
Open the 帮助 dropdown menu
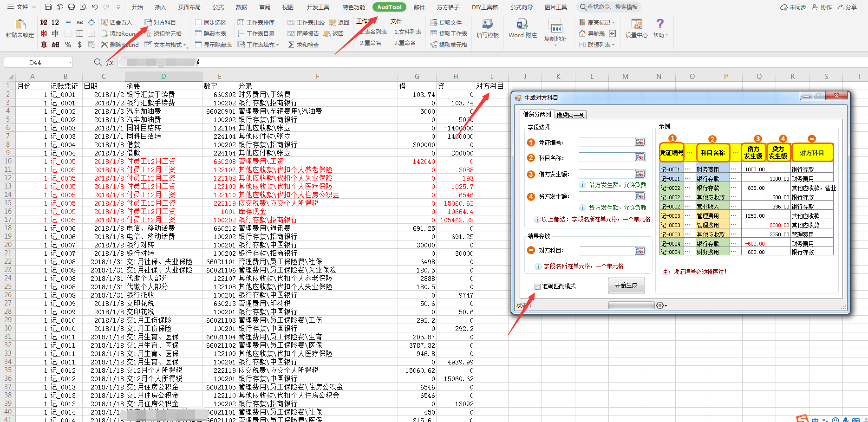point(660,28)
